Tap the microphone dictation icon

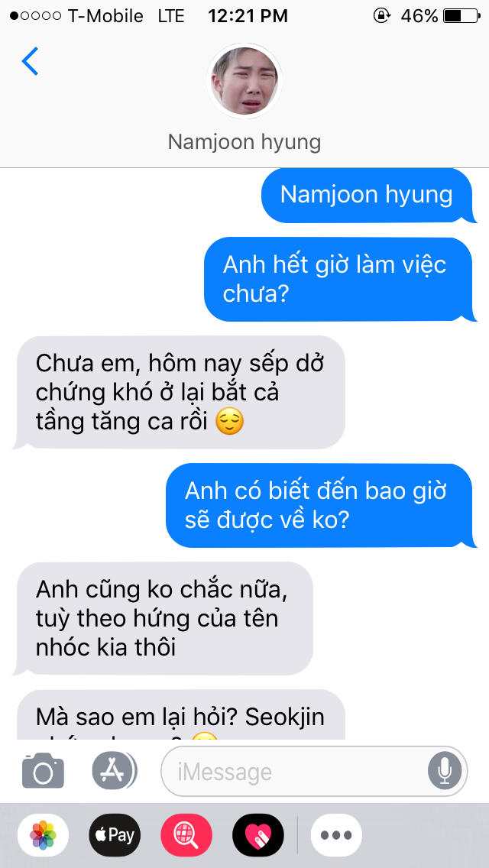444,771
